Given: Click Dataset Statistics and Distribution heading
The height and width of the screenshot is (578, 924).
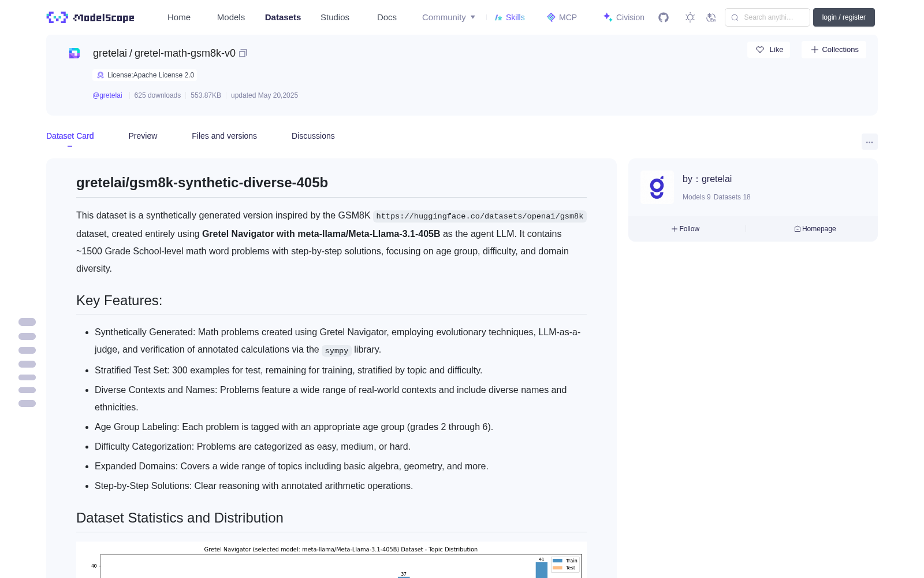Looking at the screenshot, I should (180, 518).
